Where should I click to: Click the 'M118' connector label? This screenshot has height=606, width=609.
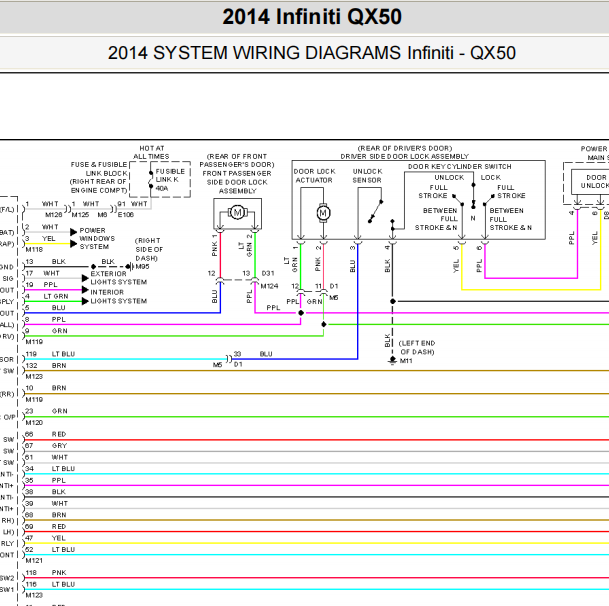coord(34,249)
